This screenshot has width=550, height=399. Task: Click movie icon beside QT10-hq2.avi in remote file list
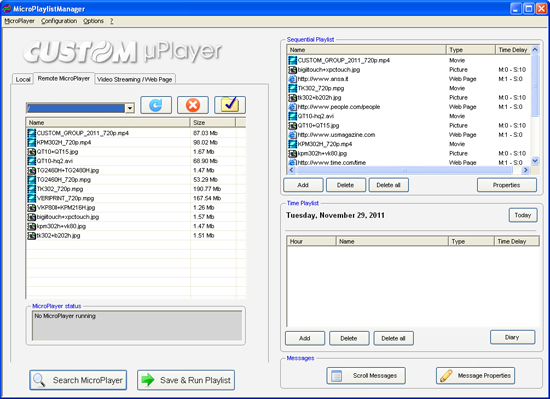pos(32,161)
